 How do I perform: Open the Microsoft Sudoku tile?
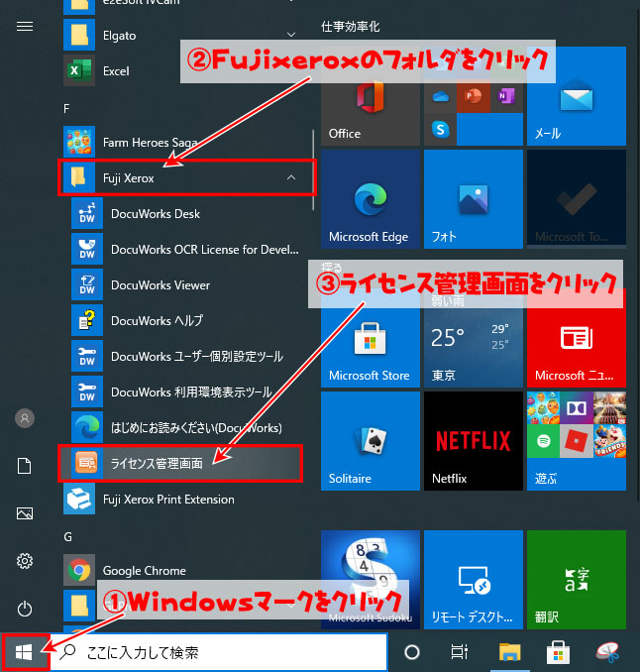371,580
